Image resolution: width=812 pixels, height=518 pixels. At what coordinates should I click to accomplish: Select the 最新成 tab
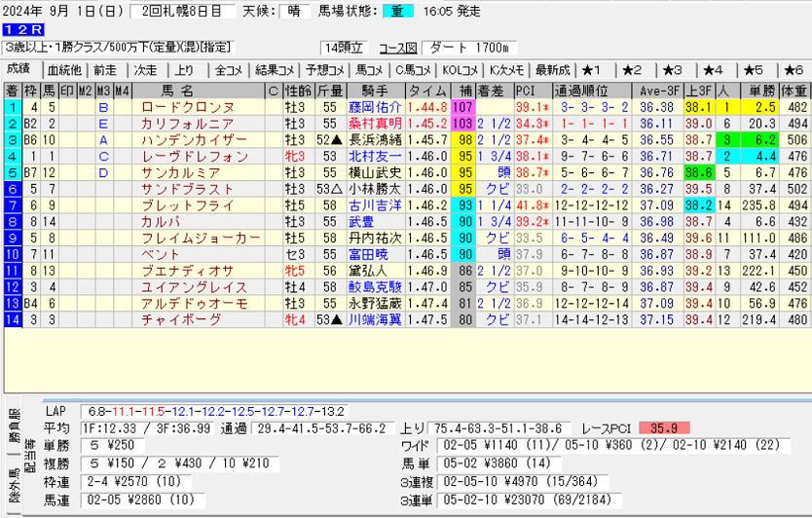[x=551, y=69]
